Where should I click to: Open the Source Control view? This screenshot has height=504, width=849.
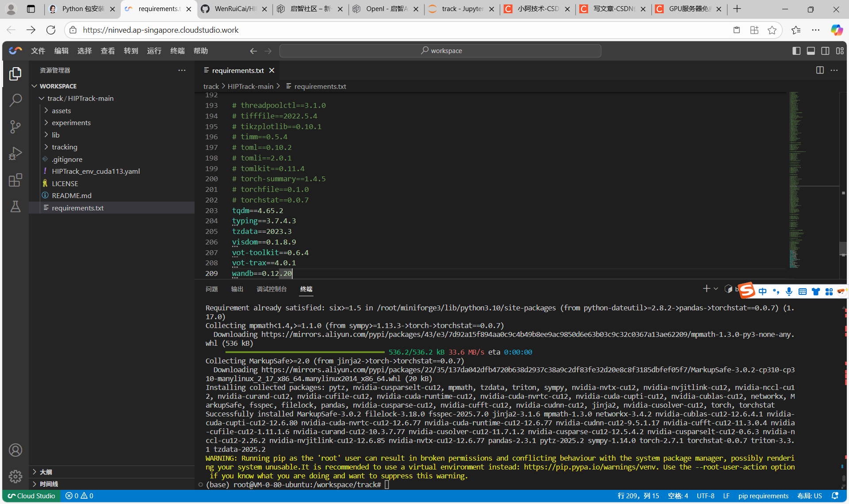(15, 127)
